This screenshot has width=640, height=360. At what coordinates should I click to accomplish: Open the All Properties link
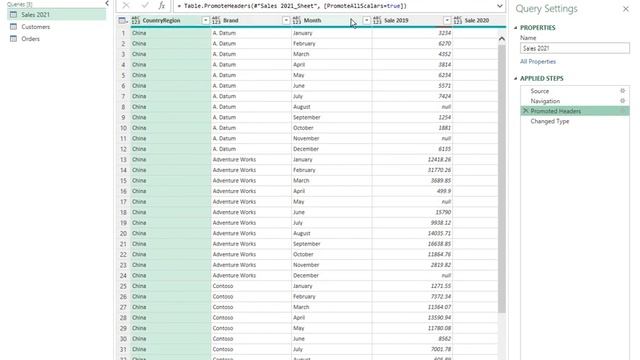click(x=538, y=62)
